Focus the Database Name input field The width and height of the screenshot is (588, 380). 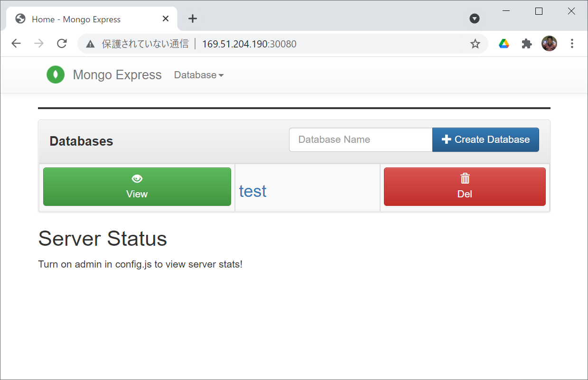361,139
